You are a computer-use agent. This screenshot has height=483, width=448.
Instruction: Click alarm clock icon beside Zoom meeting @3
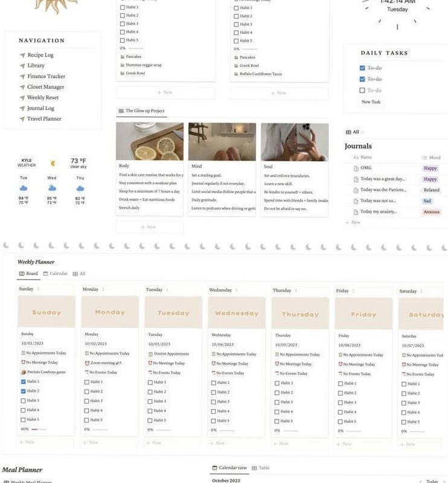tap(87, 363)
